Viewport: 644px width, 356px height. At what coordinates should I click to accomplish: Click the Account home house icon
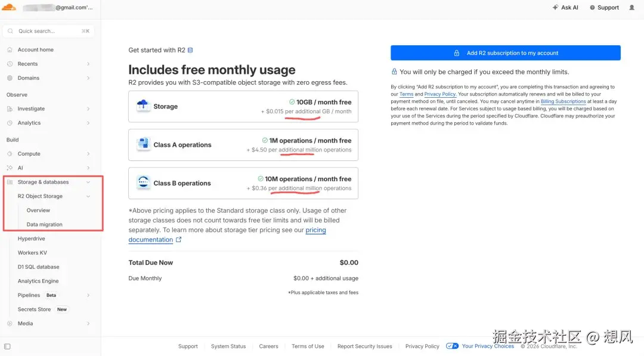click(x=10, y=49)
